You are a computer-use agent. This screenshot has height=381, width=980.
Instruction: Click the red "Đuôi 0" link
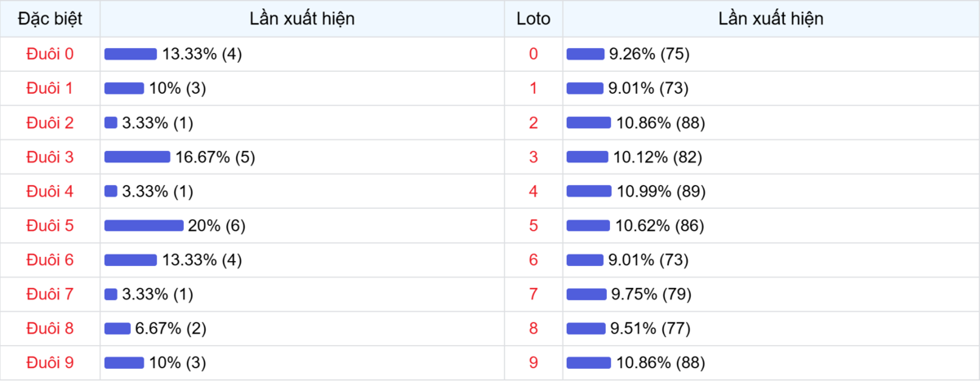(50, 54)
